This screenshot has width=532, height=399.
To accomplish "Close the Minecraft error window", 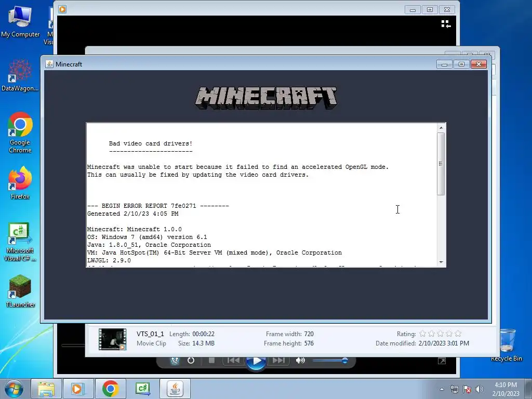I will click(x=478, y=64).
